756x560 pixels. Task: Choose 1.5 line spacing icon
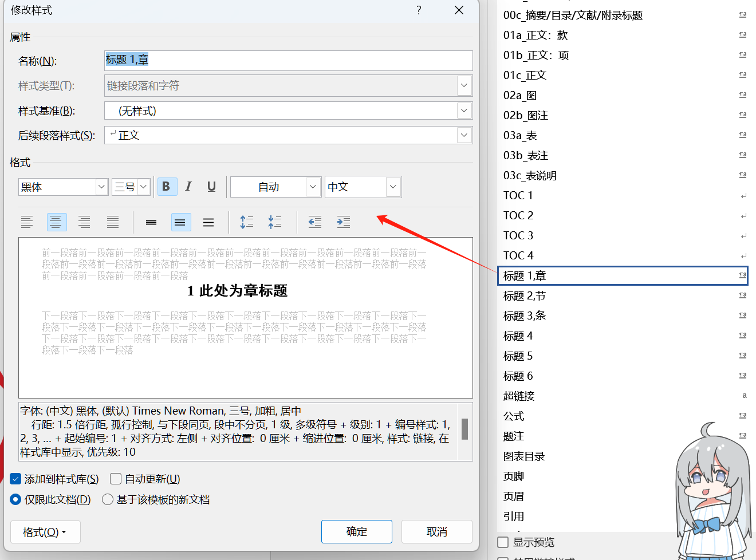pyautogui.click(x=181, y=222)
